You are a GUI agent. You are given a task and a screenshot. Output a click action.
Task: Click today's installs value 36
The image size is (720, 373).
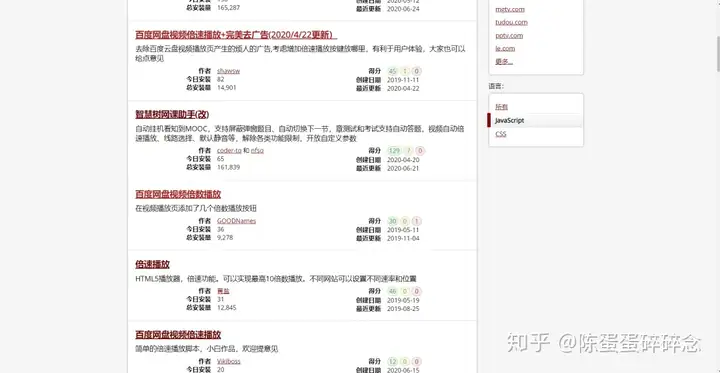coord(220,229)
